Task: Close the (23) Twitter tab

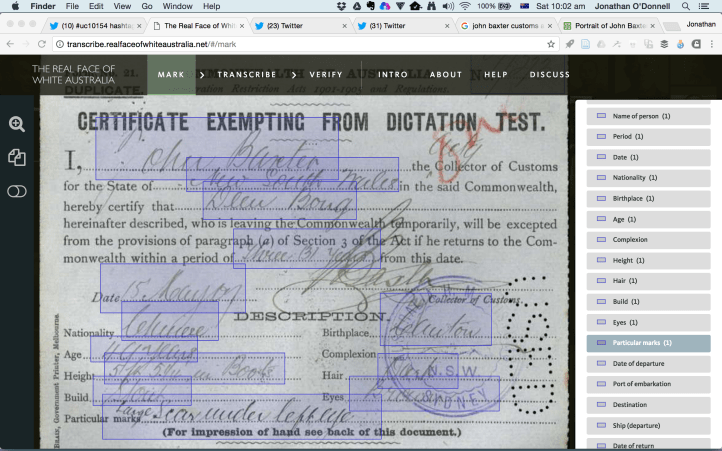Action: pyautogui.click(x=344, y=26)
